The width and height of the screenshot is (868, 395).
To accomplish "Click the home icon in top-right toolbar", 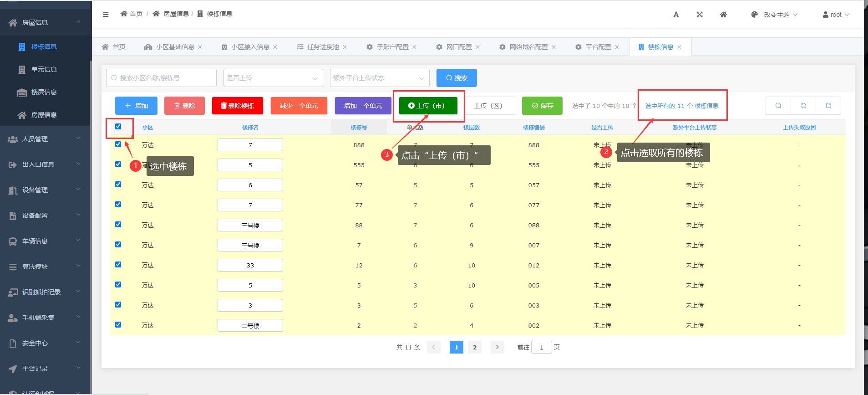I will (x=723, y=15).
